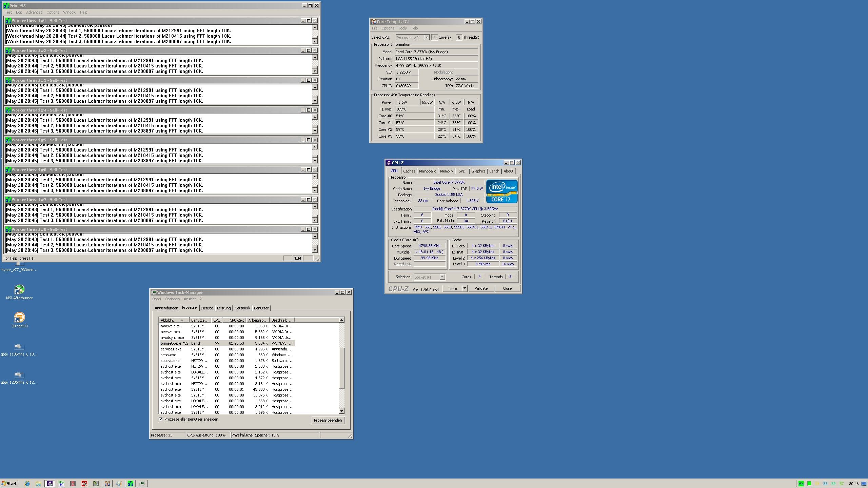Switch to Anwendungen tab in Task Manager
The image size is (868, 488).
pyautogui.click(x=166, y=308)
